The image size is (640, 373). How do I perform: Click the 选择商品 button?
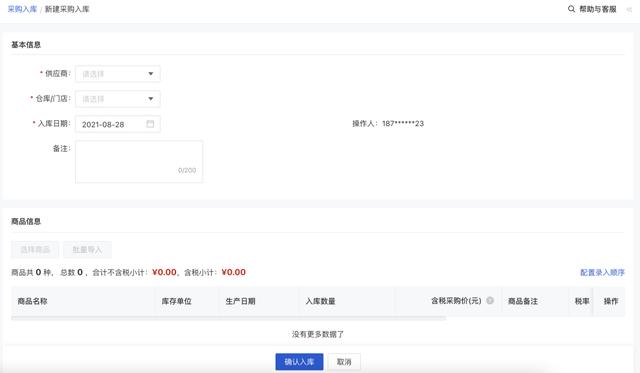[x=35, y=249]
